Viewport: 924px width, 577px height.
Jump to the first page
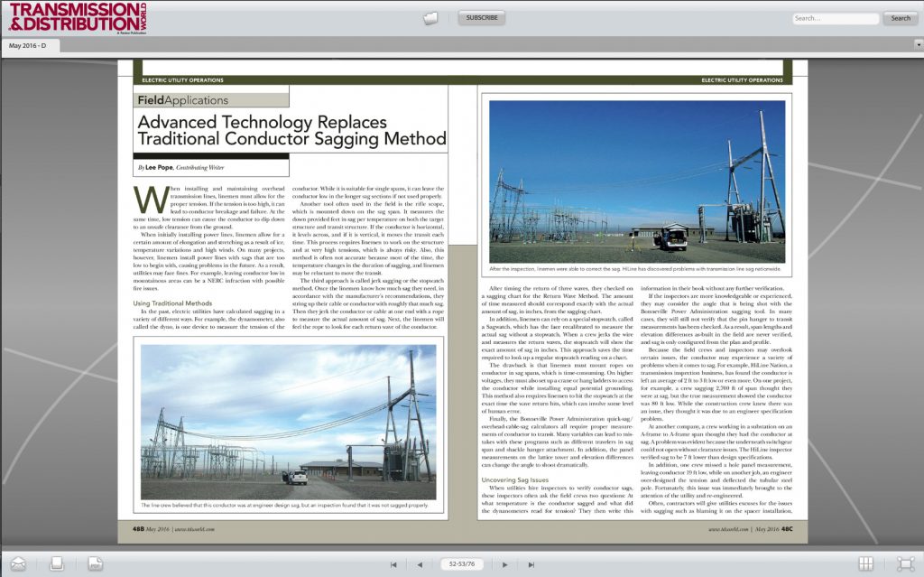pos(393,564)
